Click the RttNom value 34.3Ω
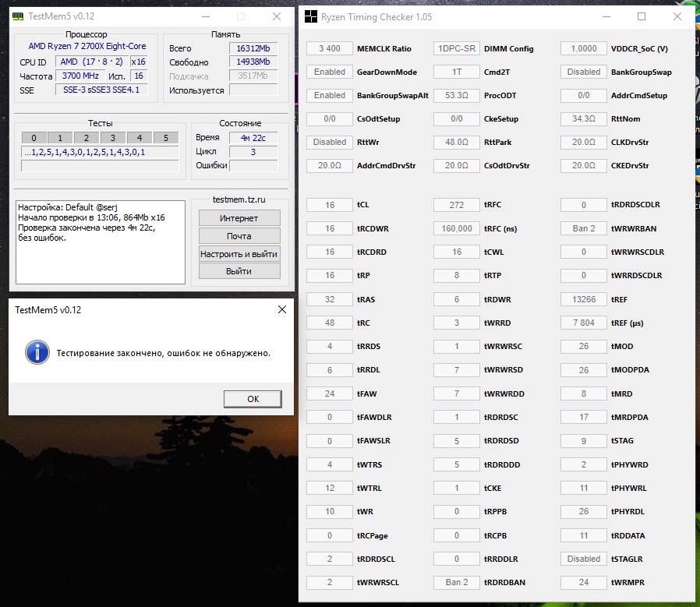The width and height of the screenshot is (700, 607). [x=584, y=118]
